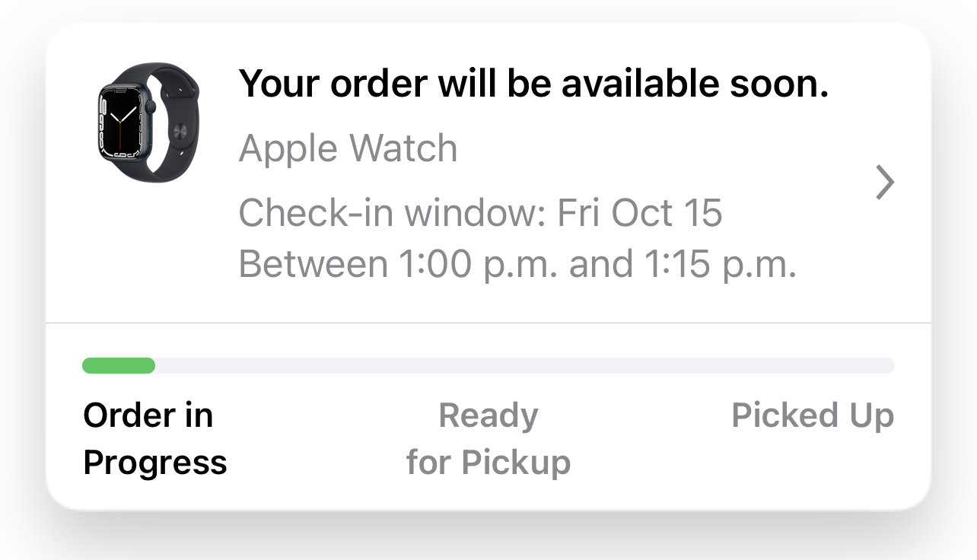Image resolution: width=977 pixels, height=560 pixels.
Task: Click the pin buckle on watch band
Action: coord(181,132)
